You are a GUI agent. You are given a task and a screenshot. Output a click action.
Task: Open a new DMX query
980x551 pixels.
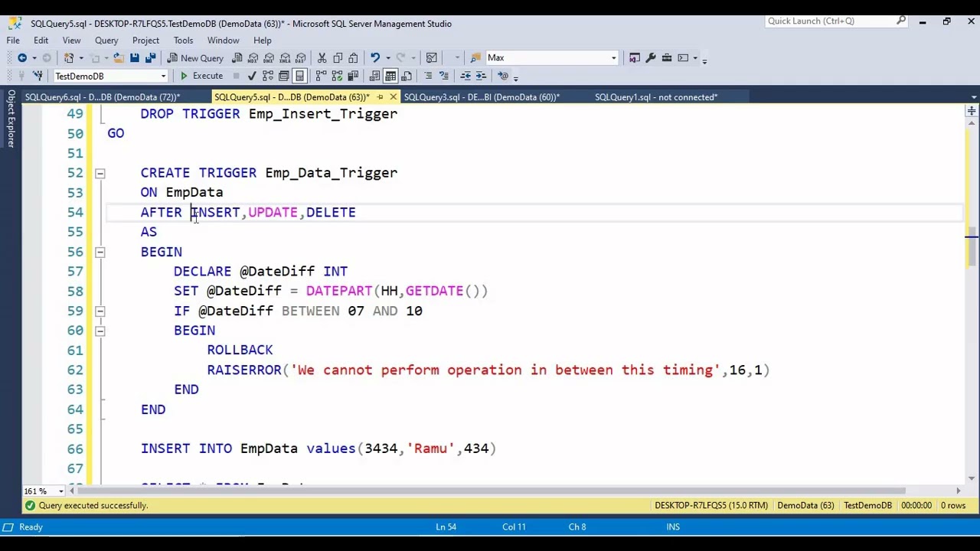tap(269, 57)
